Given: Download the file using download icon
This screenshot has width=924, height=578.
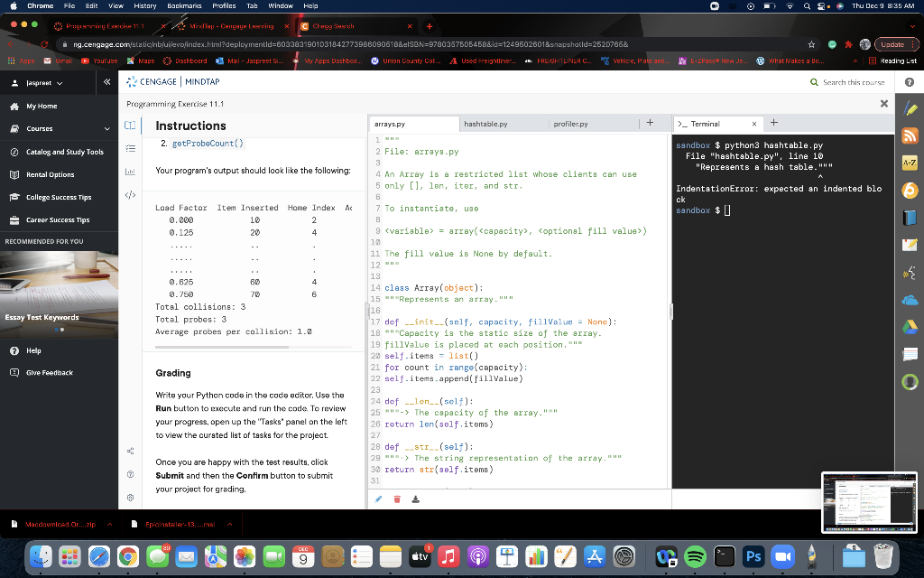Looking at the screenshot, I should 413,498.
